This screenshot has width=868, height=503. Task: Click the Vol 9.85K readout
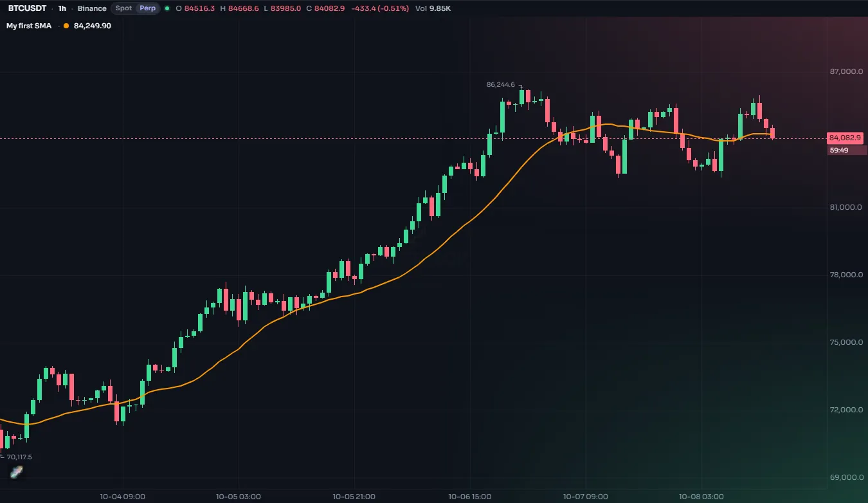pyautogui.click(x=433, y=8)
